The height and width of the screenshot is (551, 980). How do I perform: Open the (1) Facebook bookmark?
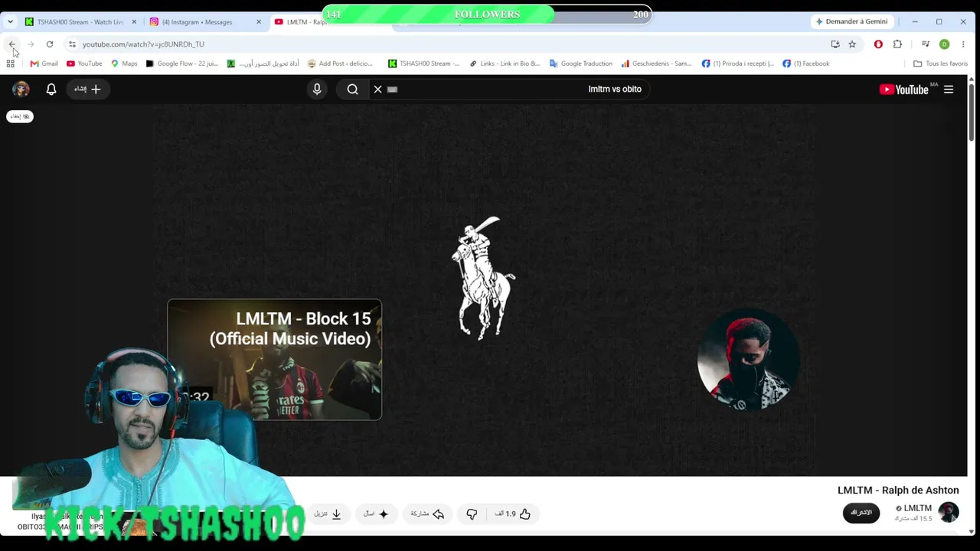tap(805, 64)
